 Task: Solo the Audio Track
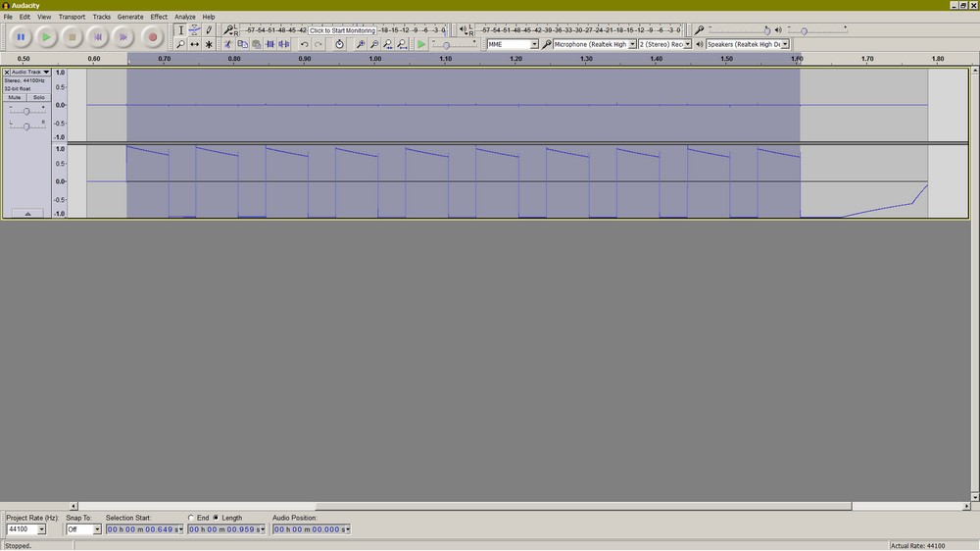38,97
